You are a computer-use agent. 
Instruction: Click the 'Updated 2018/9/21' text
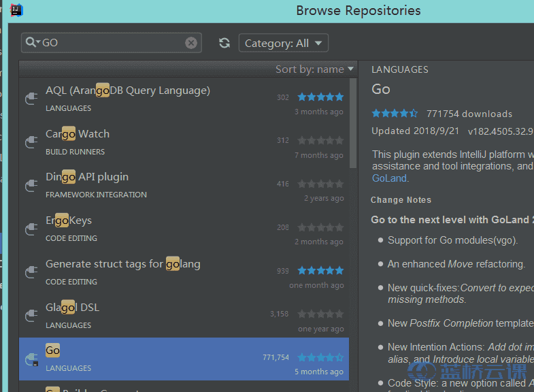(x=416, y=131)
